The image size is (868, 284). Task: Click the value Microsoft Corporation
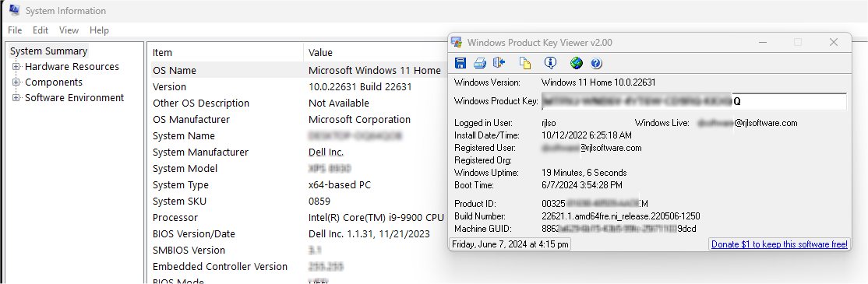tap(359, 119)
